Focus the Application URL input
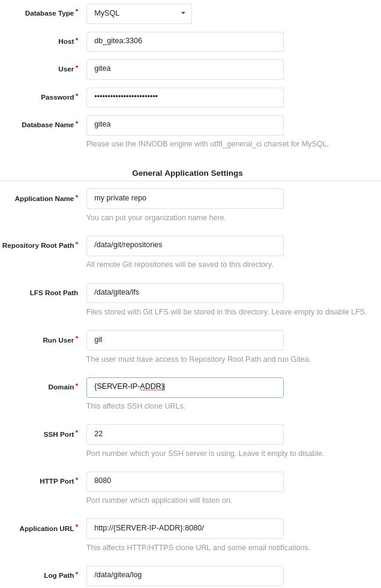 tap(185, 529)
